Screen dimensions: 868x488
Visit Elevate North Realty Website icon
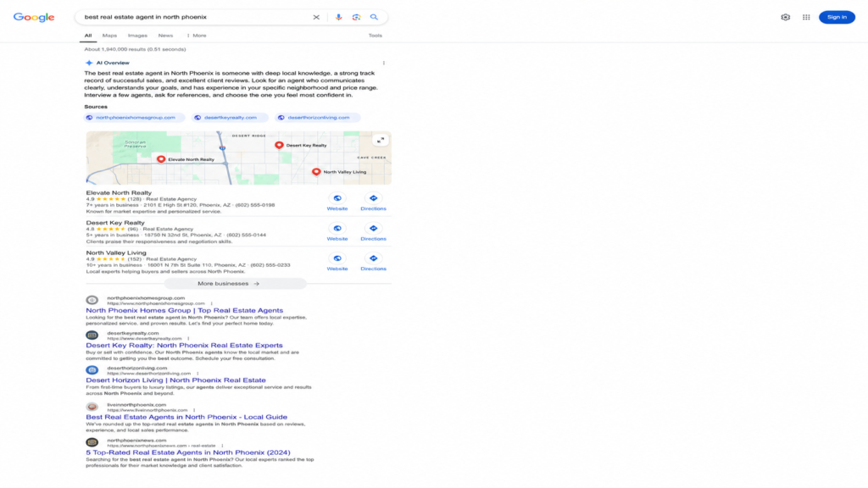tap(337, 198)
